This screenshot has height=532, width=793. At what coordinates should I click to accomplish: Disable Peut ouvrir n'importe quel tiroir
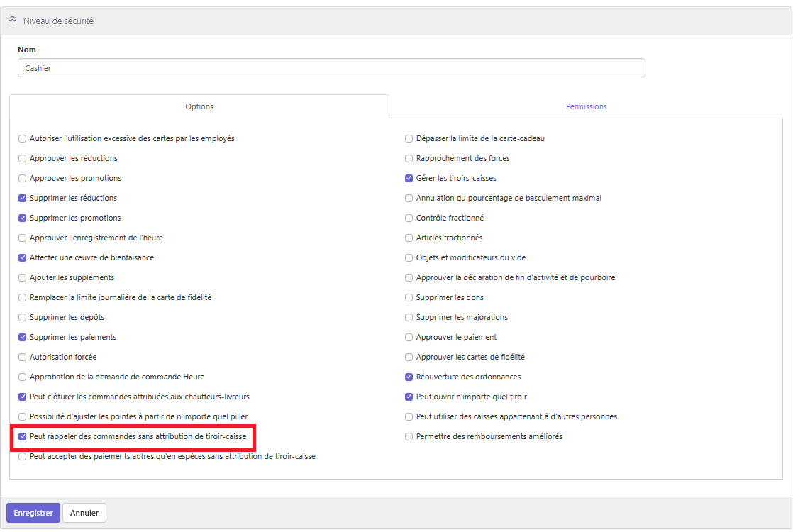coord(409,397)
